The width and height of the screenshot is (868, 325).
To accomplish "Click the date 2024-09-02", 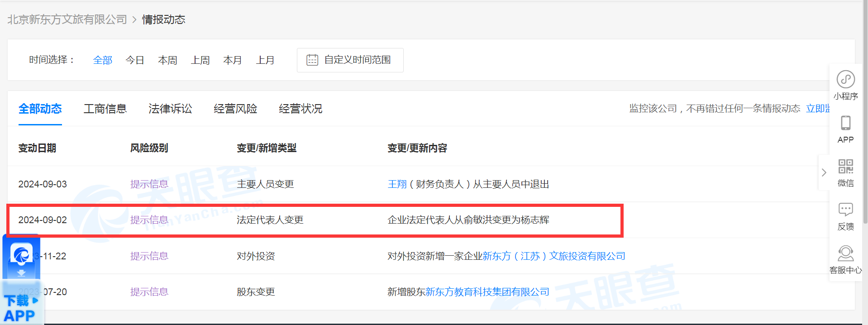I will 43,220.
